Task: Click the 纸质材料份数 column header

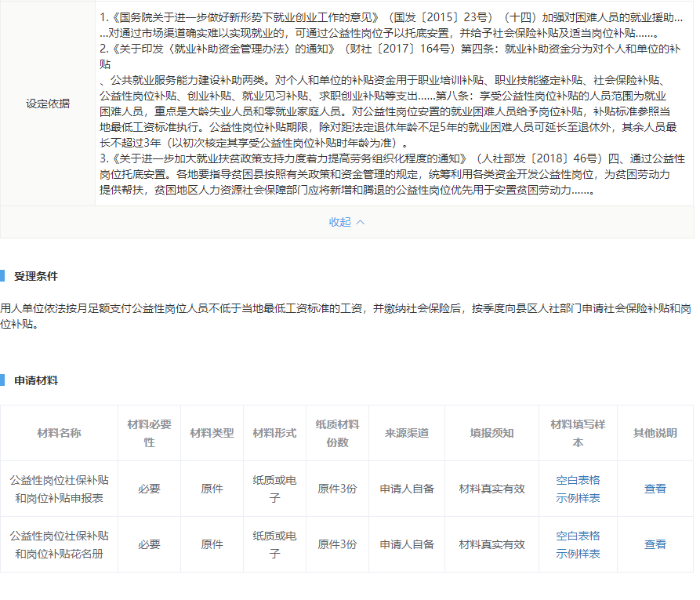Action: pyautogui.click(x=337, y=433)
